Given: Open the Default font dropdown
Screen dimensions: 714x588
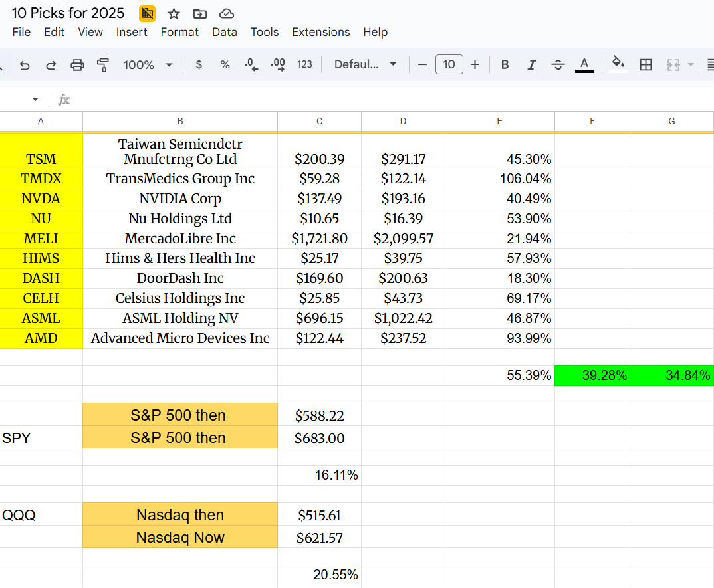Looking at the screenshot, I should click(365, 64).
